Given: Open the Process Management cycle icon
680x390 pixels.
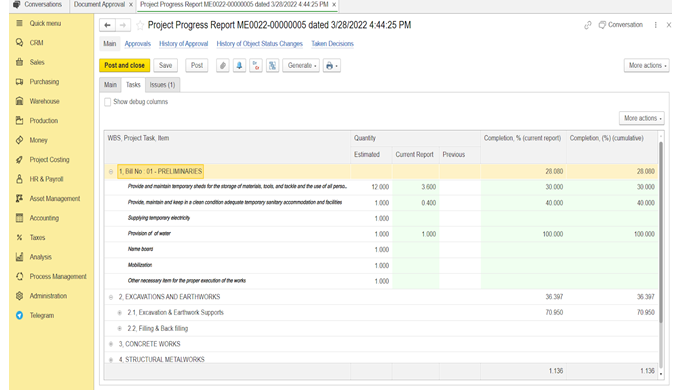Looking at the screenshot, I should click(20, 276).
